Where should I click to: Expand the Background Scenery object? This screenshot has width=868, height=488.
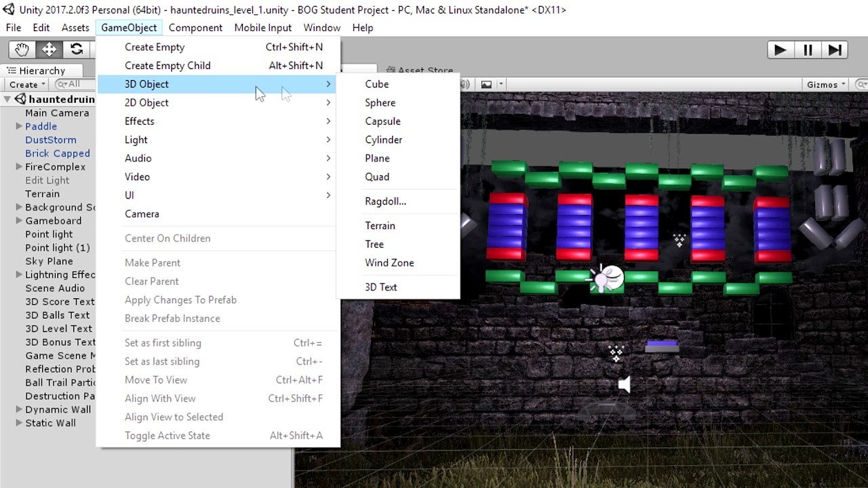pyautogui.click(x=19, y=207)
